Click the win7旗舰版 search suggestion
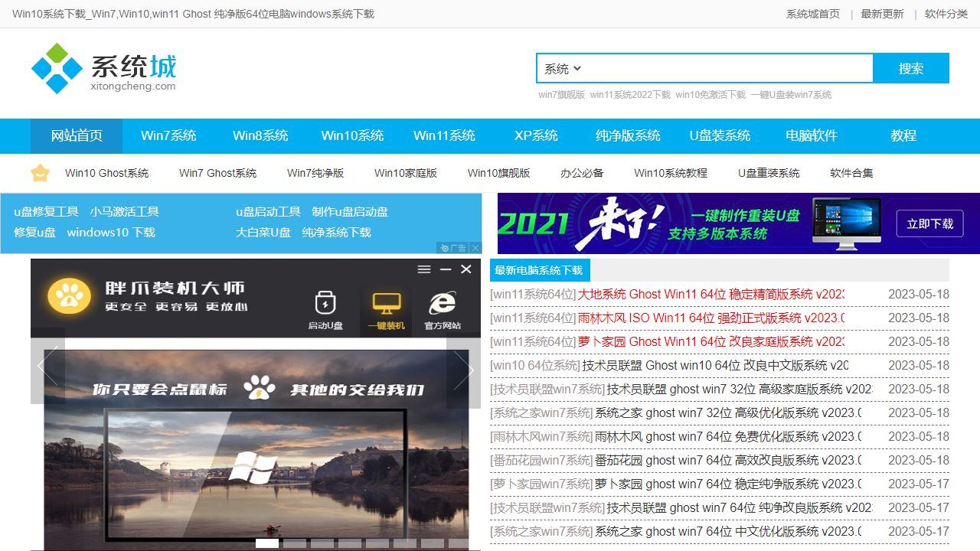980x551 pixels. click(x=561, y=95)
